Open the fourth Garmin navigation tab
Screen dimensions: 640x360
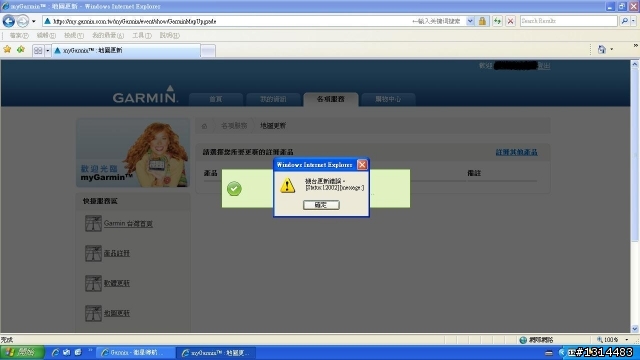[388, 99]
